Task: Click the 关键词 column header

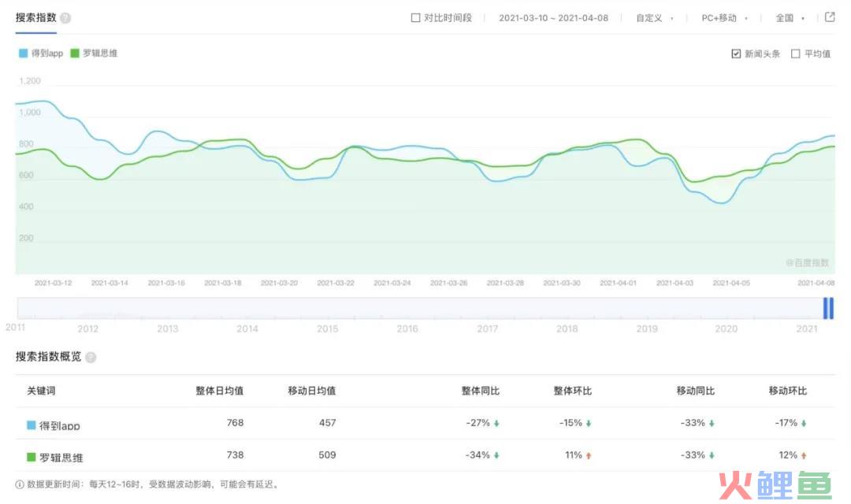Action: (x=41, y=391)
